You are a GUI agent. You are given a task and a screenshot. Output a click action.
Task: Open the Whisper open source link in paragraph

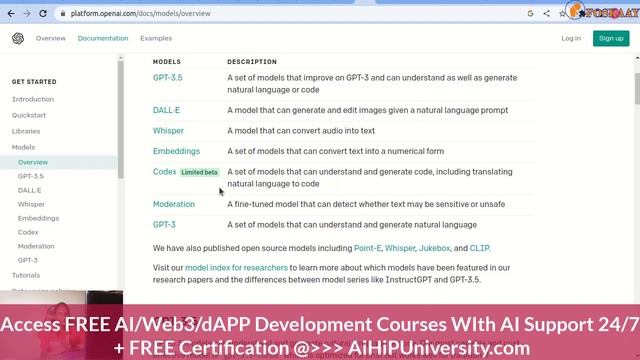click(x=400, y=248)
